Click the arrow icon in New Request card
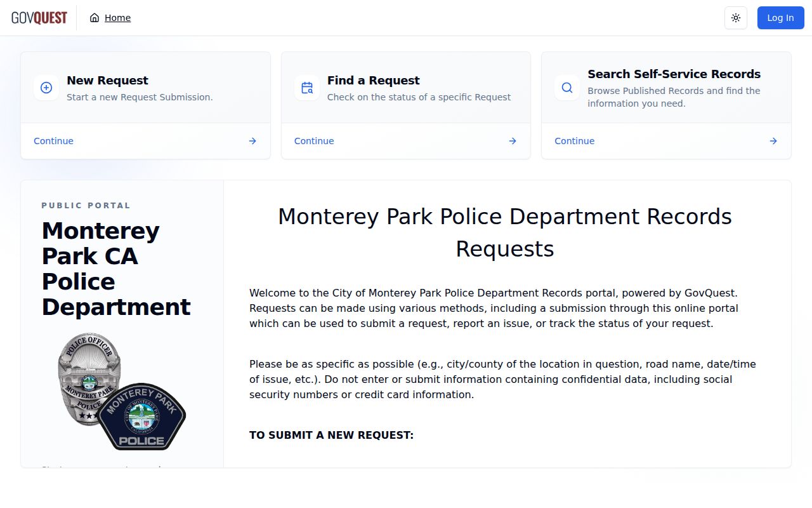 pyautogui.click(x=252, y=141)
